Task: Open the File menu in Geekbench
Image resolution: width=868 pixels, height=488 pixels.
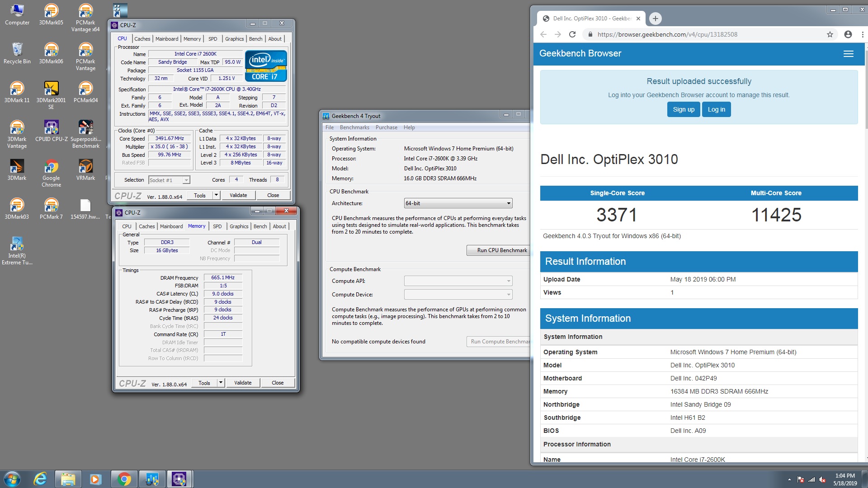Action: click(x=330, y=127)
